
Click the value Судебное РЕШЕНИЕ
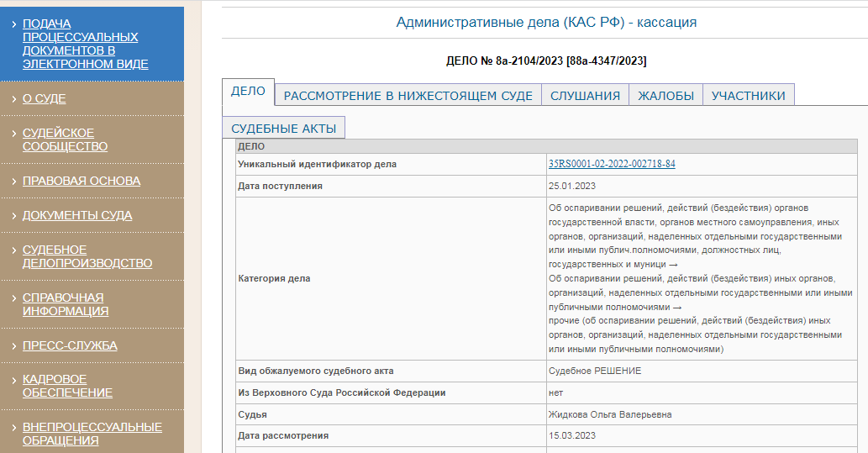click(x=595, y=371)
